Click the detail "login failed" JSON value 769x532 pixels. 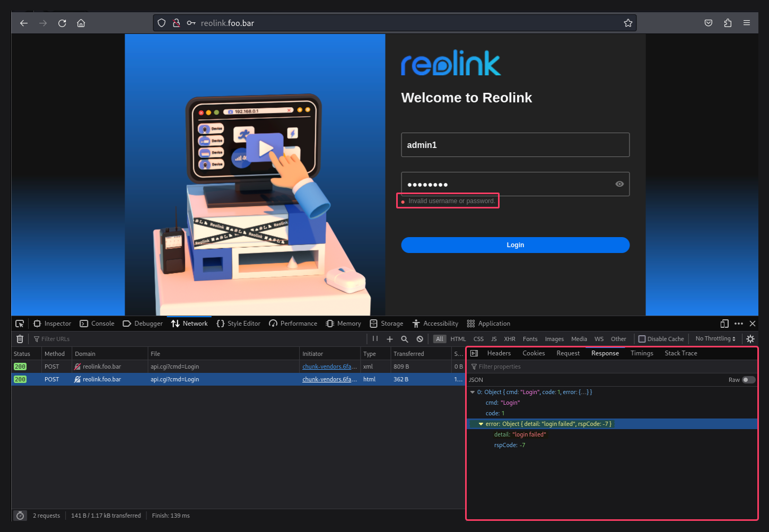coord(529,434)
